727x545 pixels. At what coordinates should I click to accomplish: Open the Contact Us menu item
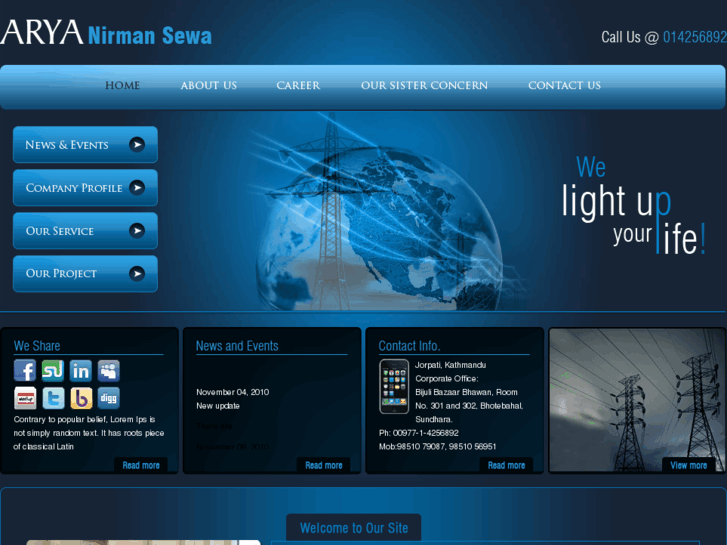[x=564, y=85]
